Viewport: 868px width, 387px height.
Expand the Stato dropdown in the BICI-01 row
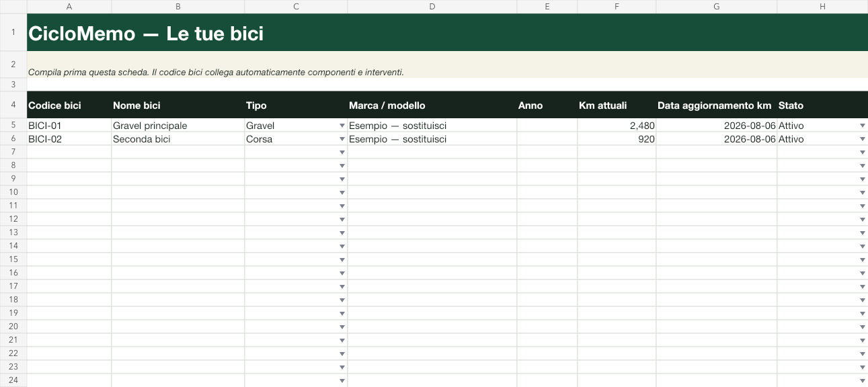tap(863, 126)
